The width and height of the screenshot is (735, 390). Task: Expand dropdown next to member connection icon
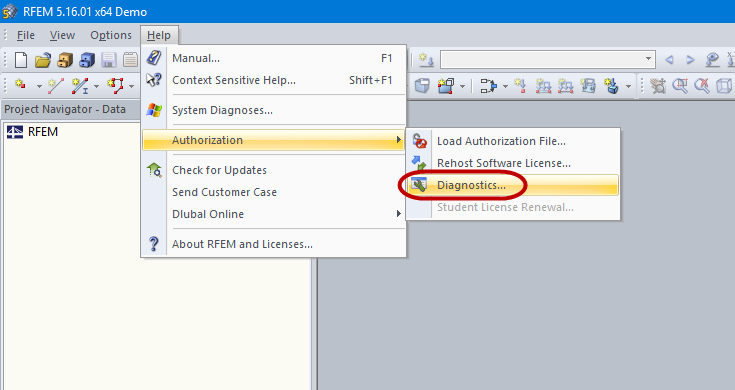tap(505, 86)
